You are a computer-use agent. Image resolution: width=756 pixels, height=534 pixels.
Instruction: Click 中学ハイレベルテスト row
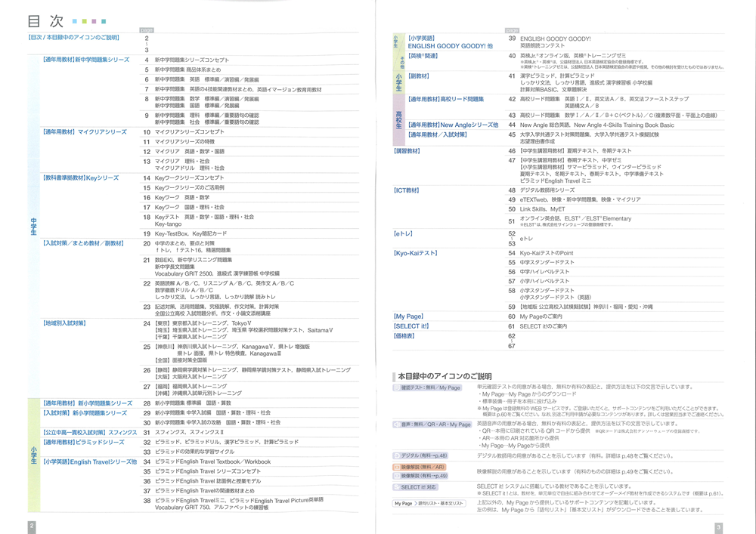pos(544,272)
